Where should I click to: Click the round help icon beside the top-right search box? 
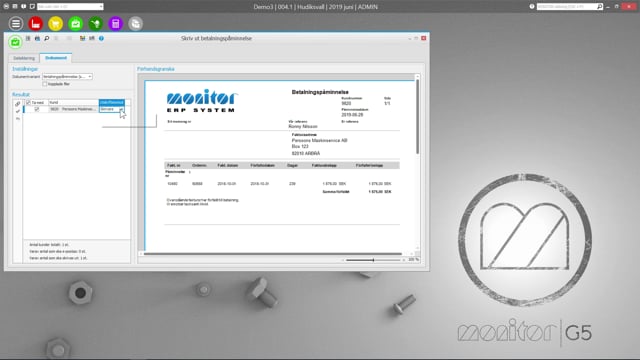point(532,7)
